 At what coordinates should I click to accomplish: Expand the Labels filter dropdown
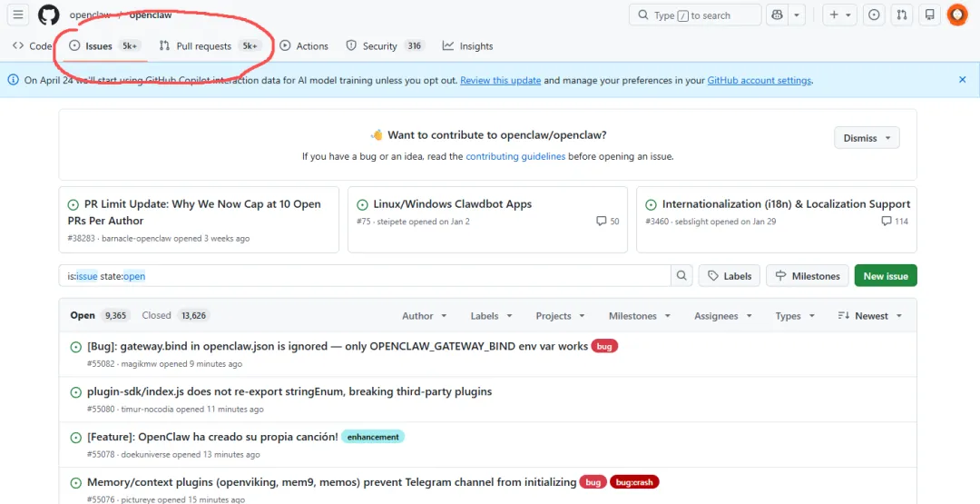click(491, 316)
